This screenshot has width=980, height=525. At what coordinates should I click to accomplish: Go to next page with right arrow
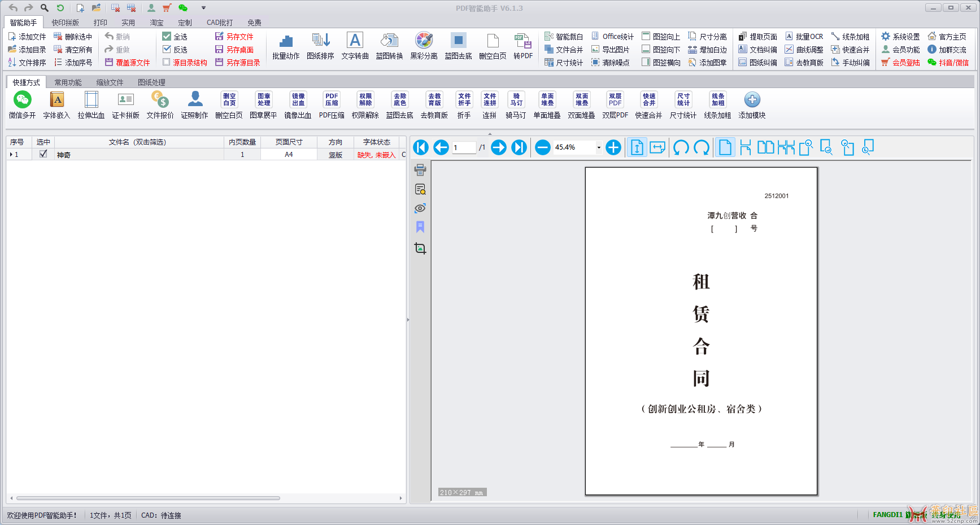499,147
